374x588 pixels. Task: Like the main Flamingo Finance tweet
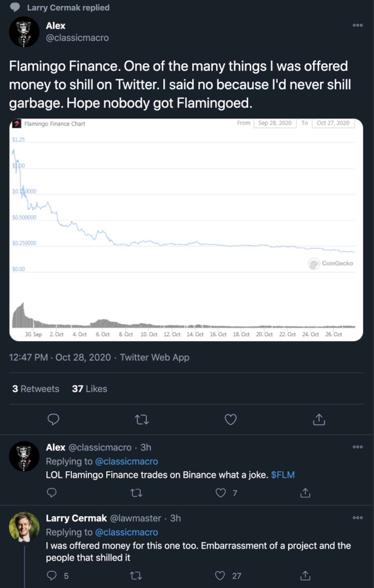point(231,419)
